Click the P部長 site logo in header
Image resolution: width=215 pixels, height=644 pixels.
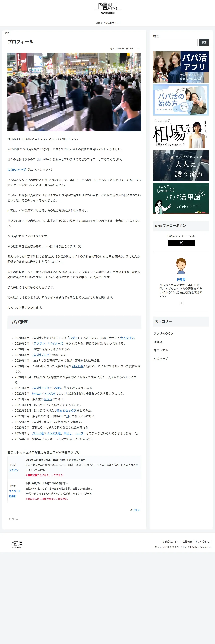point(108,9)
